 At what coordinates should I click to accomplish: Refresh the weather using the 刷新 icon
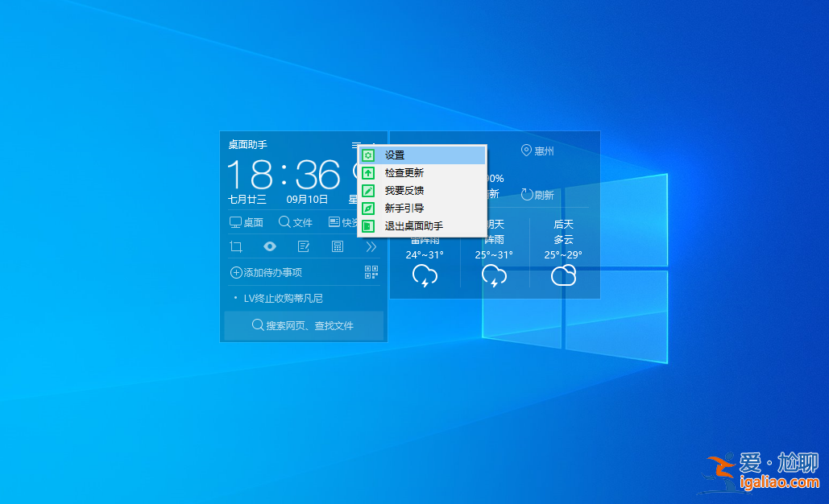coord(526,194)
